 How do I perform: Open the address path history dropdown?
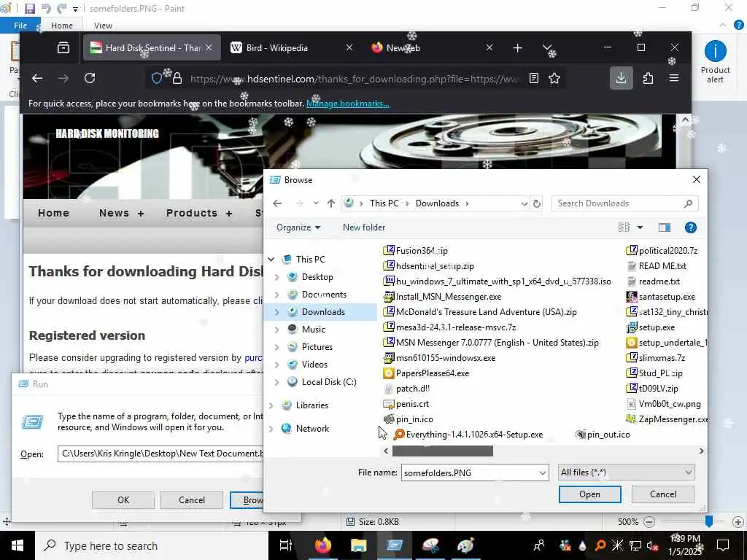coord(524,204)
